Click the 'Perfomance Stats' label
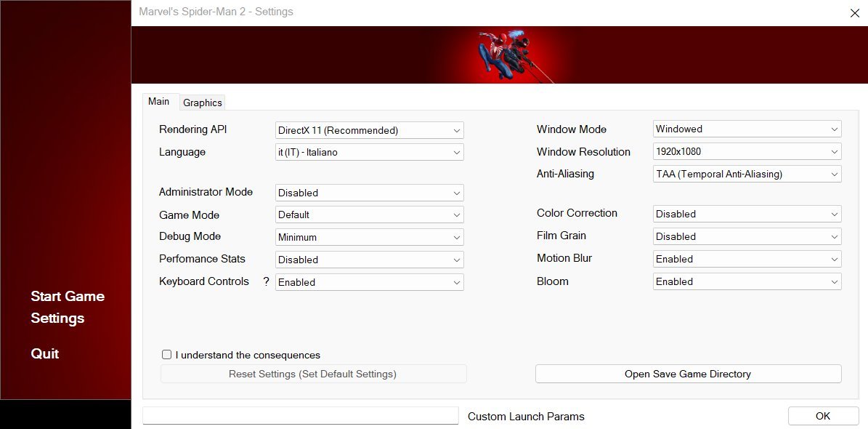Image resolution: width=868 pixels, height=429 pixels. pyautogui.click(x=202, y=259)
